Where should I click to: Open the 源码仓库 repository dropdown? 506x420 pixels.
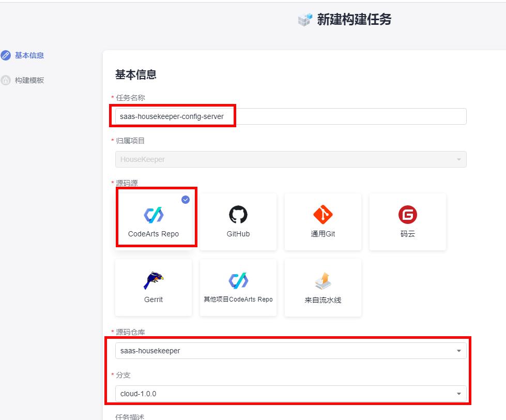458,350
